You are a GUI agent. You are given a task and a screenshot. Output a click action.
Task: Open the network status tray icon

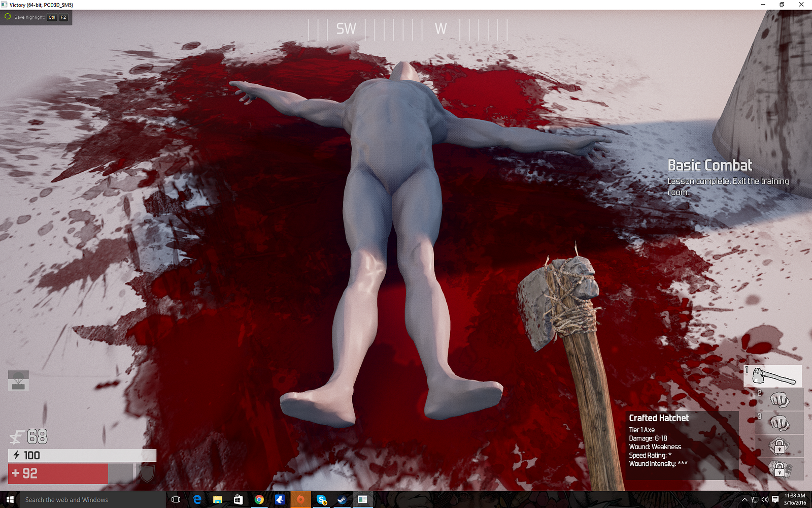tap(755, 499)
